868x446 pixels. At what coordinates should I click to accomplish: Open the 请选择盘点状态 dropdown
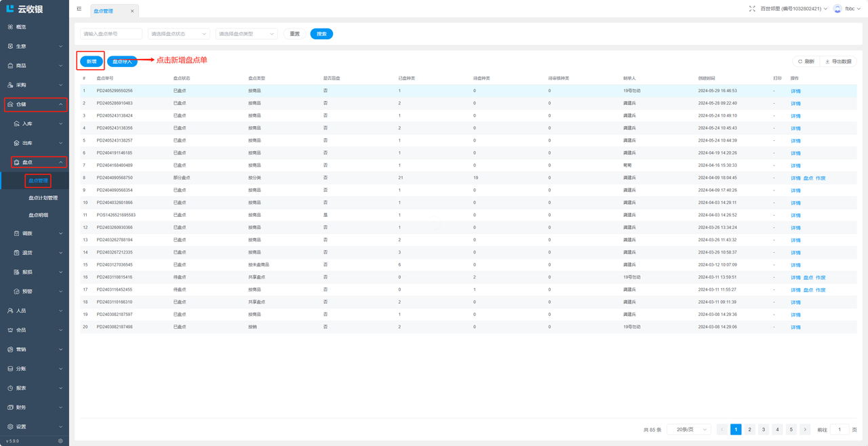(179, 34)
